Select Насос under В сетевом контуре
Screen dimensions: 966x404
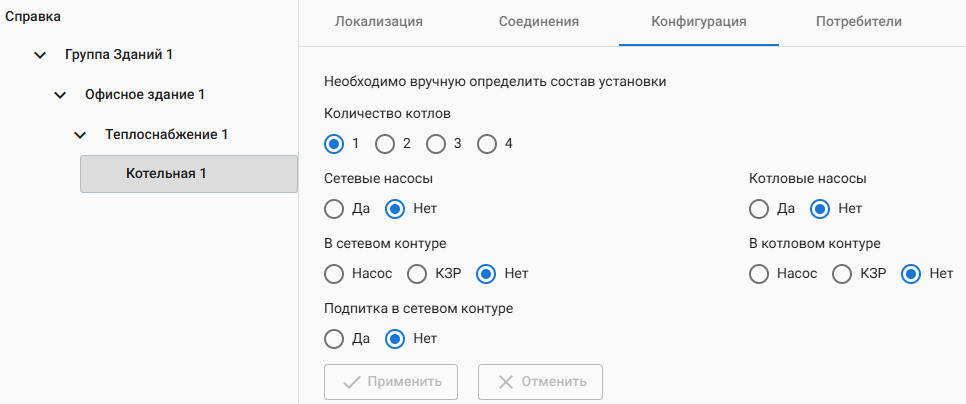point(335,274)
